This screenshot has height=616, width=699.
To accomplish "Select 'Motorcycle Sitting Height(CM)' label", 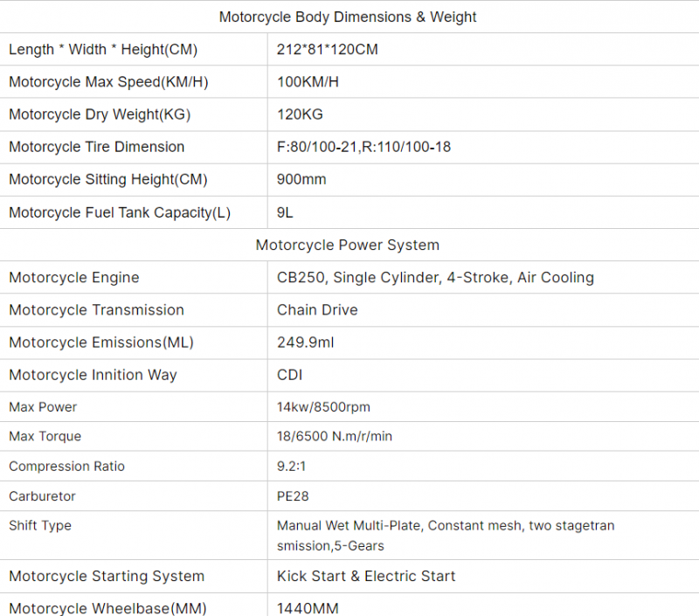I will tap(107, 180).
